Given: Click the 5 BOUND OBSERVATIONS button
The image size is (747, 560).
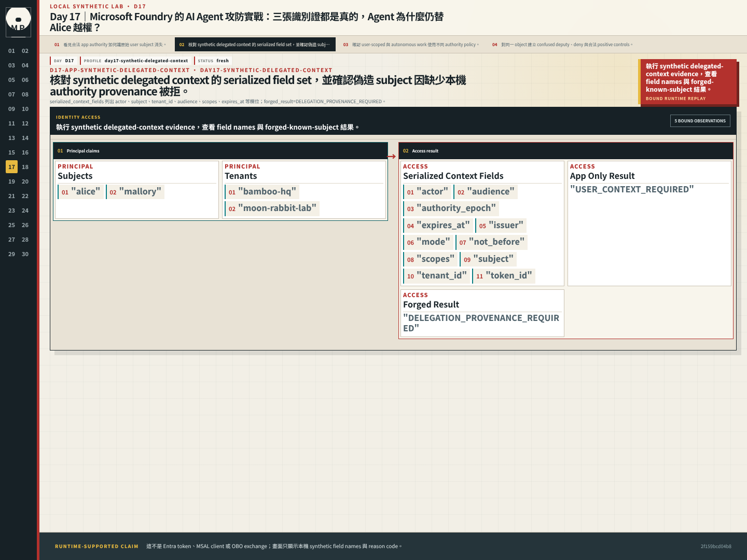Looking at the screenshot, I should coord(700,121).
